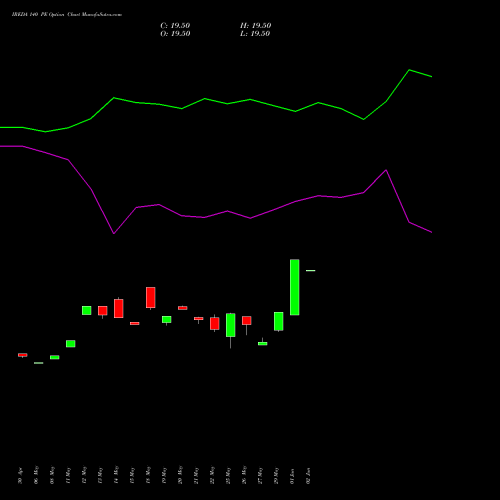
Task: Select the 26 May date label
Action: (244, 475)
